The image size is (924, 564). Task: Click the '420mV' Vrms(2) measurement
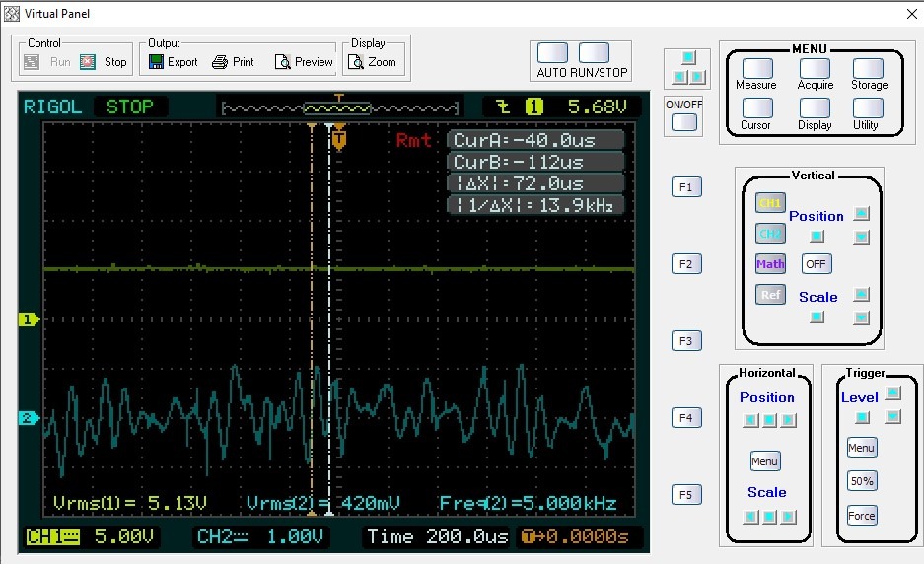[370, 503]
